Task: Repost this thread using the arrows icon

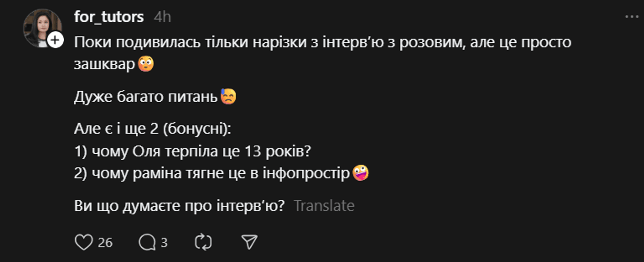Action: click(x=203, y=242)
